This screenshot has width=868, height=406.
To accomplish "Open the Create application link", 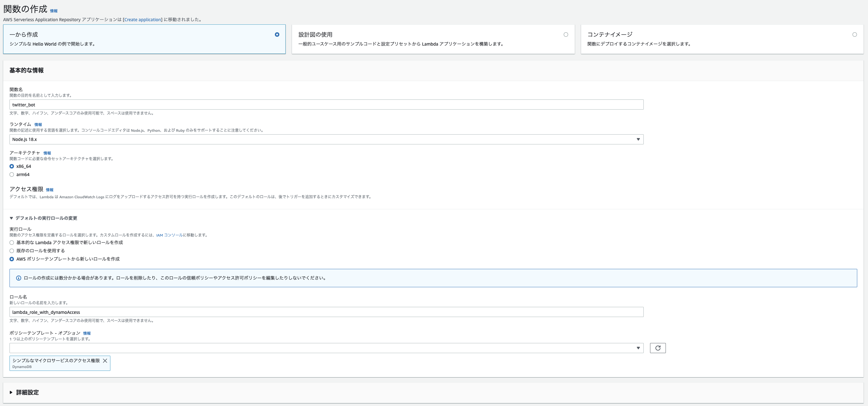I will click(143, 20).
